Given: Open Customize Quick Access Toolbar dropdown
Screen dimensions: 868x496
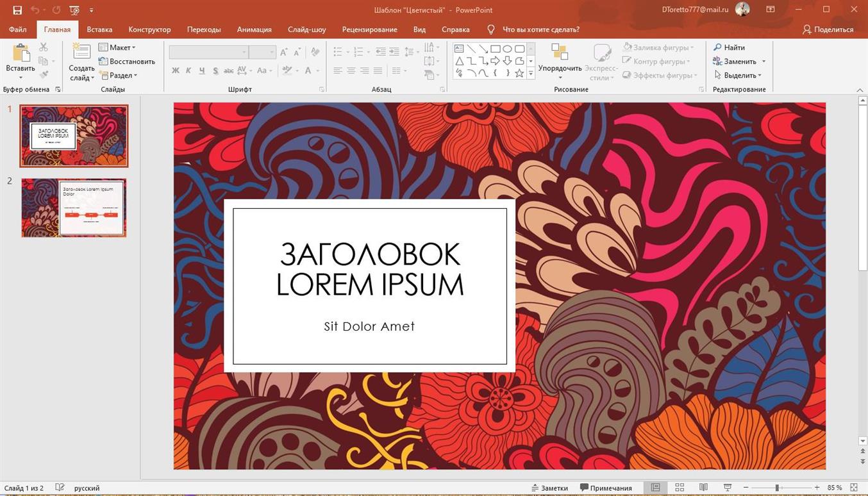Looking at the screenshot, I should tap(92, 10).
